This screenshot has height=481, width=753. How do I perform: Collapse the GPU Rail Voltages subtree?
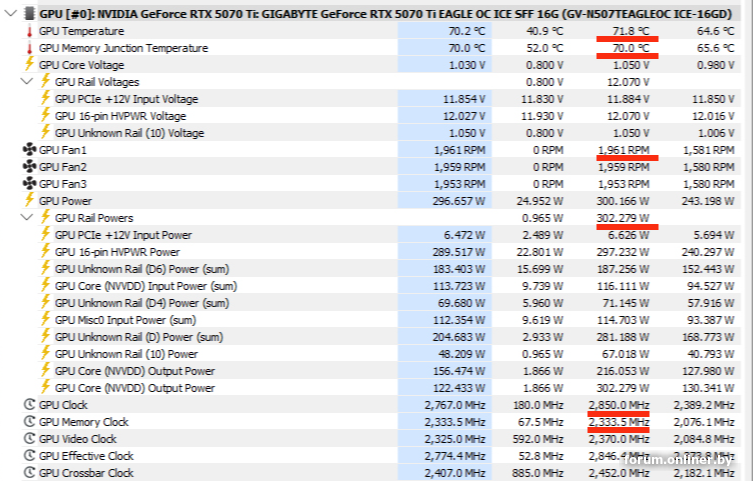pyautogui.click(x=26, y=82)
